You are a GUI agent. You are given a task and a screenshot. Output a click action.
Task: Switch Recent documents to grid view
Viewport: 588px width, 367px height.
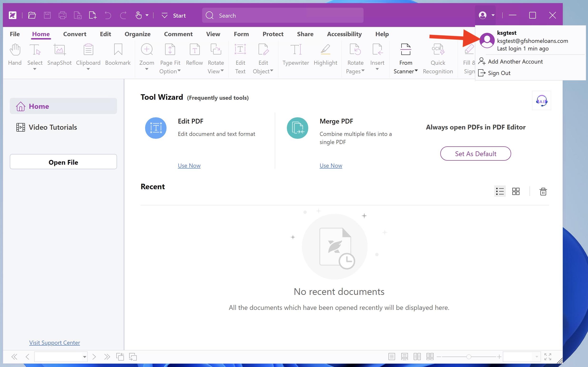[x=516, y=191]
